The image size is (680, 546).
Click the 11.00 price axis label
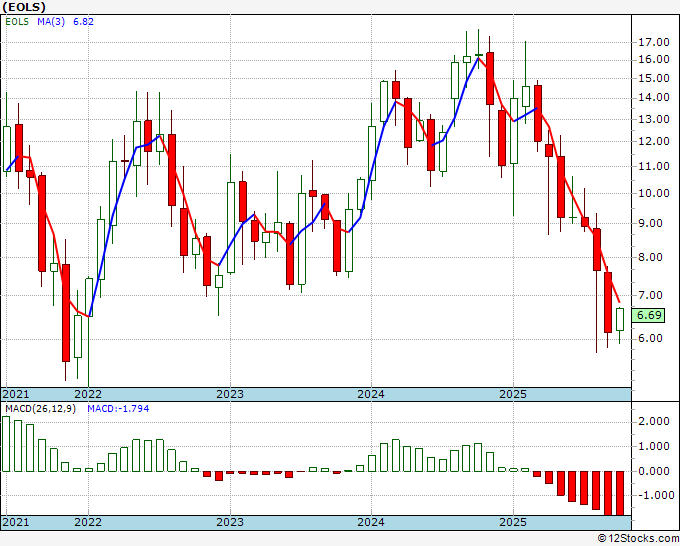click(x=654, y=166)
